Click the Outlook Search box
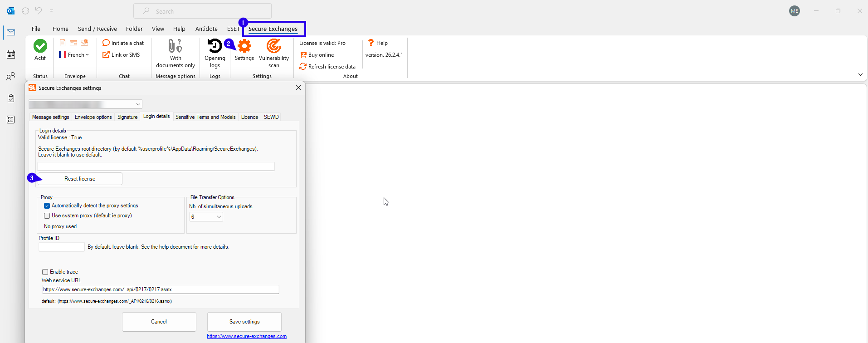 point(202,11)
